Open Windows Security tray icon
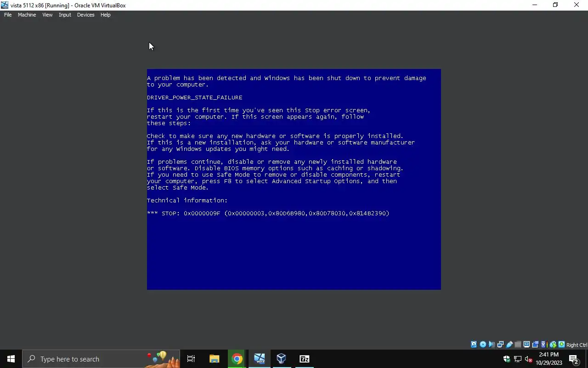 pyautogui.click(x=506, y=359)
